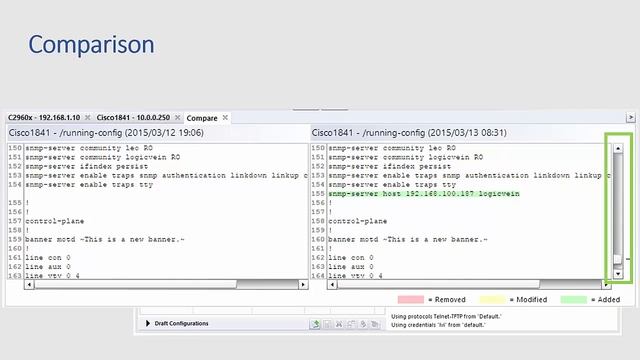This screenshot has height=360, width=640.
Task: Select the added line snmp-server host 192.168.100.187 logicvein
Action: [424, 194]
